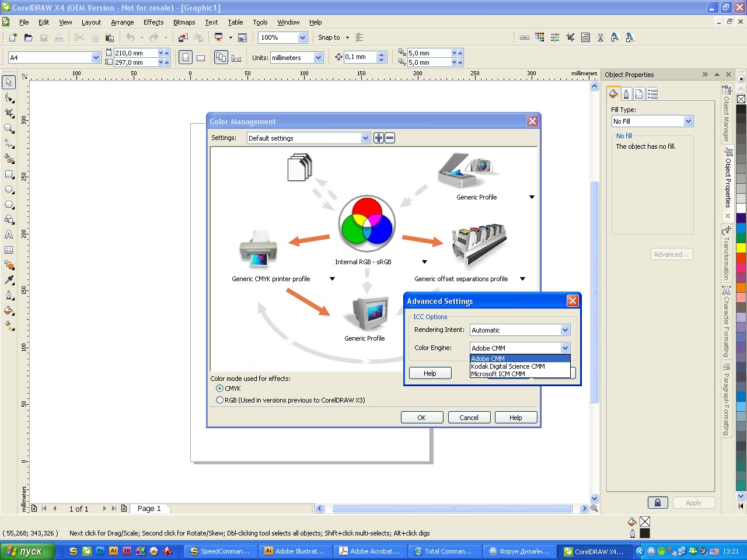The height and width of the screenshot is (560, 747).
Task: Select the Crop tool
Action: [x=9, y=113]
